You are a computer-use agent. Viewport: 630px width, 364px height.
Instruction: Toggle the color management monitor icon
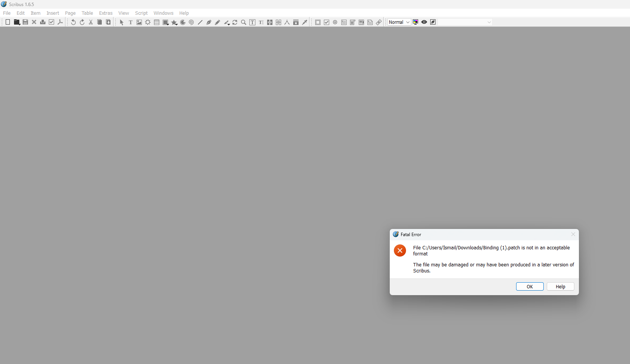coord(415,22)
